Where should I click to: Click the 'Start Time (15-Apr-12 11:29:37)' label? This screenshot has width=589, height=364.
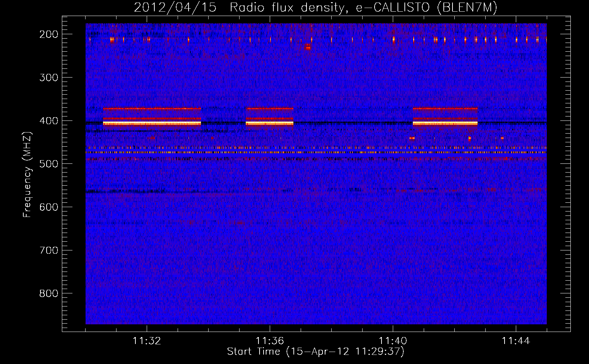click(x=316, y=352)
